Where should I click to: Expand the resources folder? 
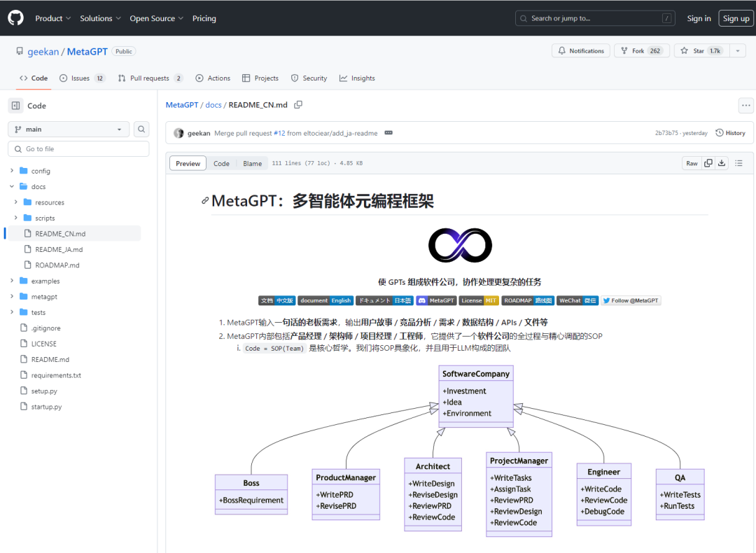point(16,202)
